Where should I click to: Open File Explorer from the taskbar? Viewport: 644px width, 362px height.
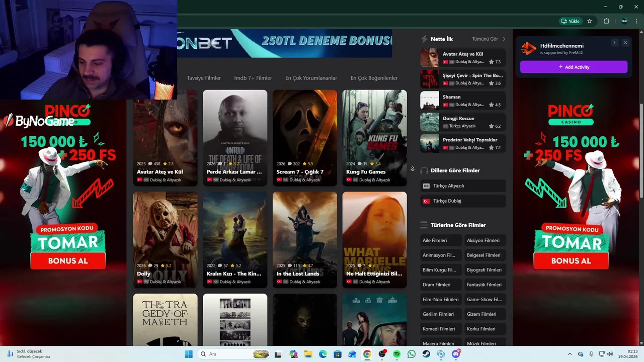[x=308, y=354]
